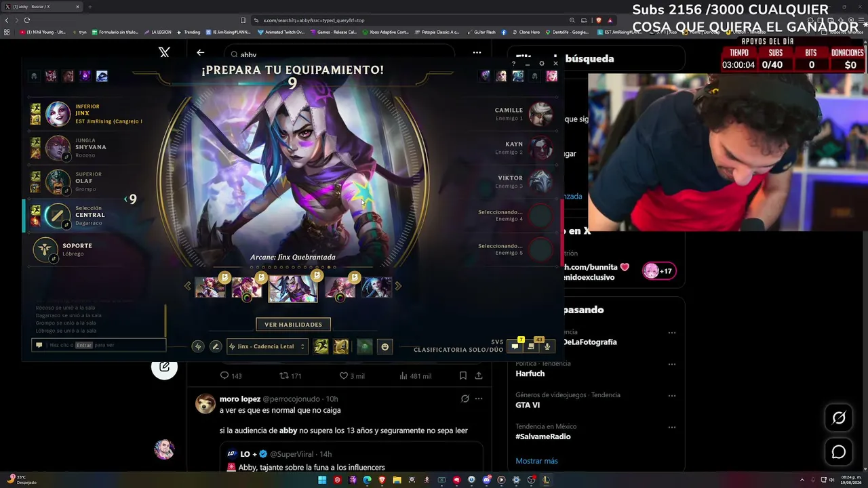The width and height of the screenshot is (868, 488).
Task: Open File Explorer from the taskbar
Action: (397, 480)
